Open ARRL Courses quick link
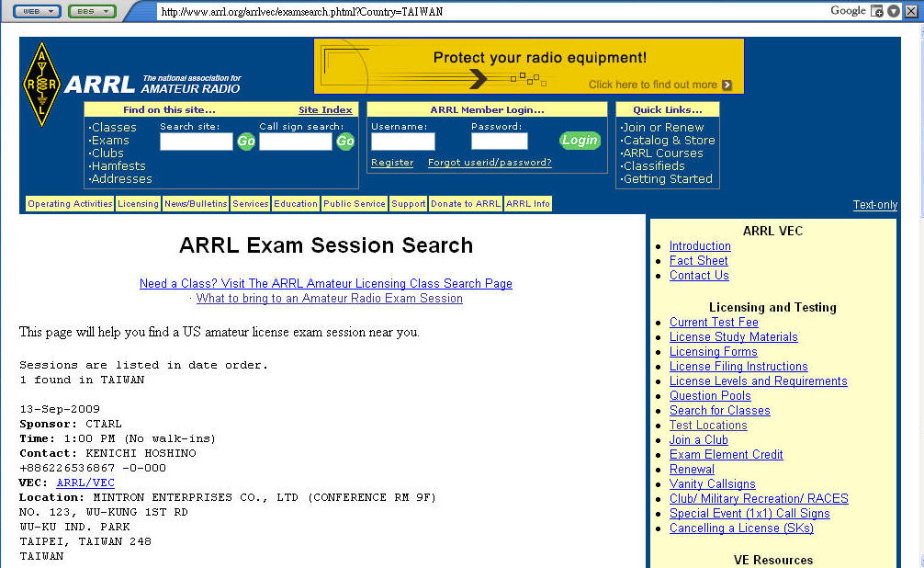 (661, 153)
